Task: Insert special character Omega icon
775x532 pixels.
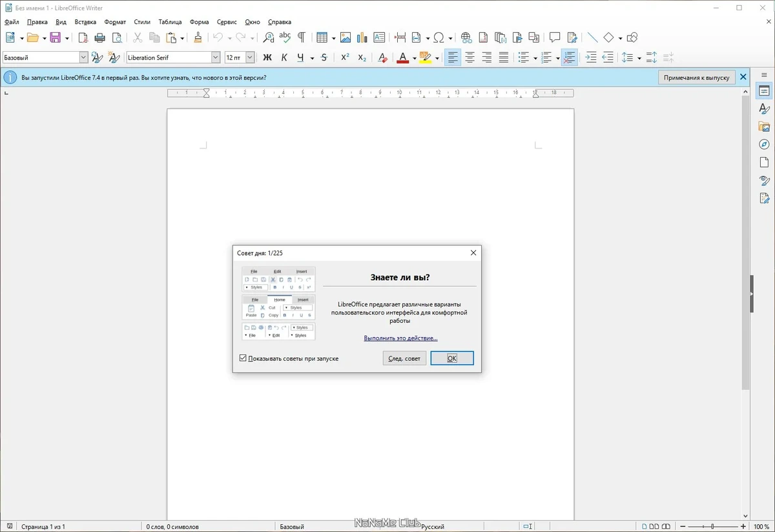Action: pyautogui.click(x=439, y=37)
